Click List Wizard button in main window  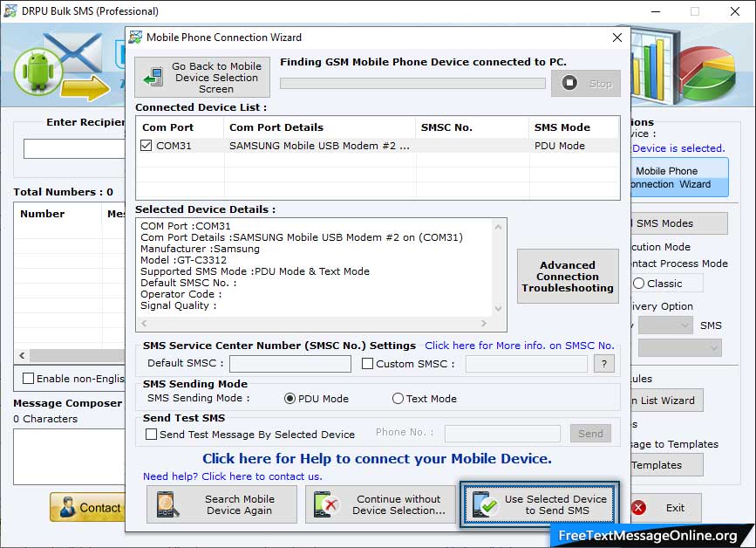(x=667, y=400)
